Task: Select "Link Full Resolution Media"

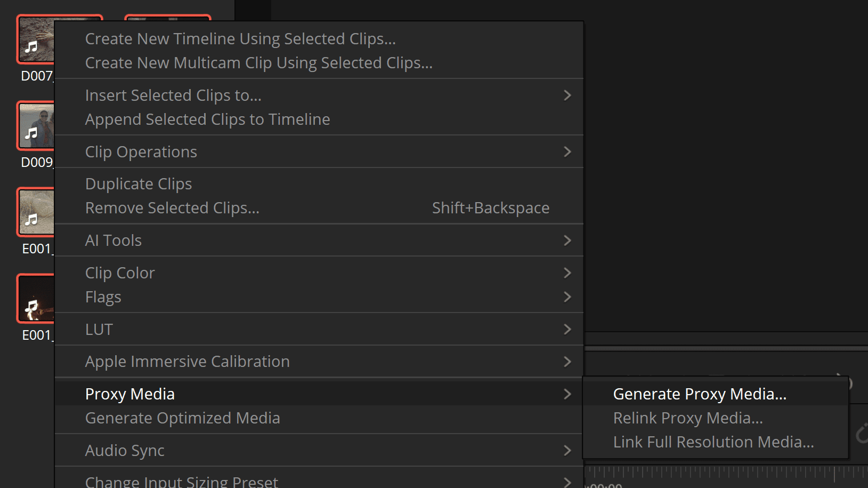Action: 713,442
